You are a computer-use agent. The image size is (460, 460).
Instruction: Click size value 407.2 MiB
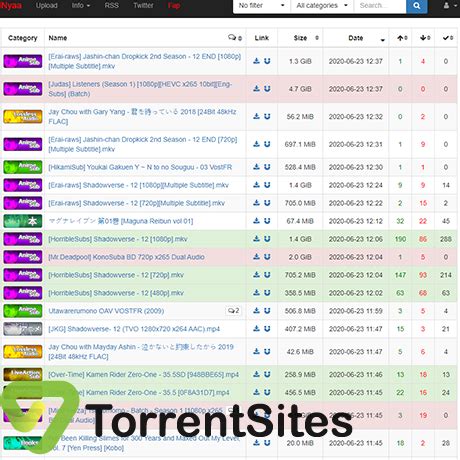(300, 329)
